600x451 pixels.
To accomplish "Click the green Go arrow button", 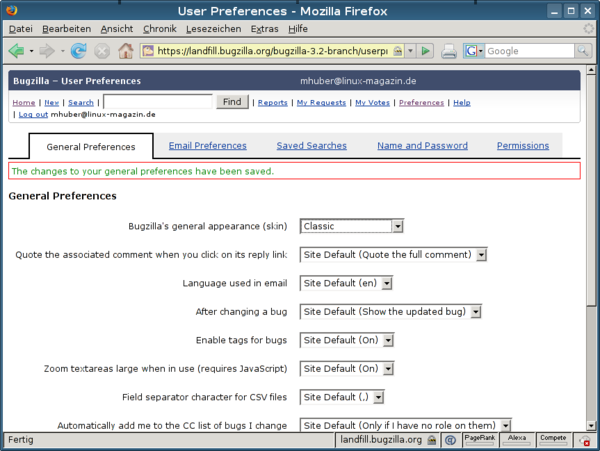I will pos(425,51).
